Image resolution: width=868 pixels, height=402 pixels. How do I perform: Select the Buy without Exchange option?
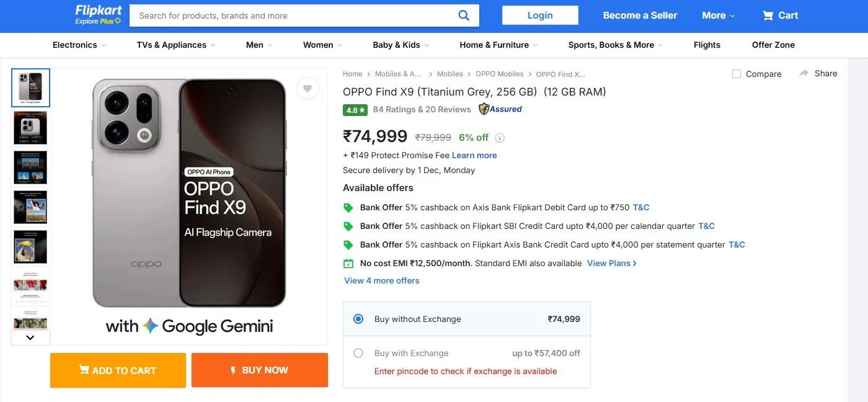tap(358, 318)
